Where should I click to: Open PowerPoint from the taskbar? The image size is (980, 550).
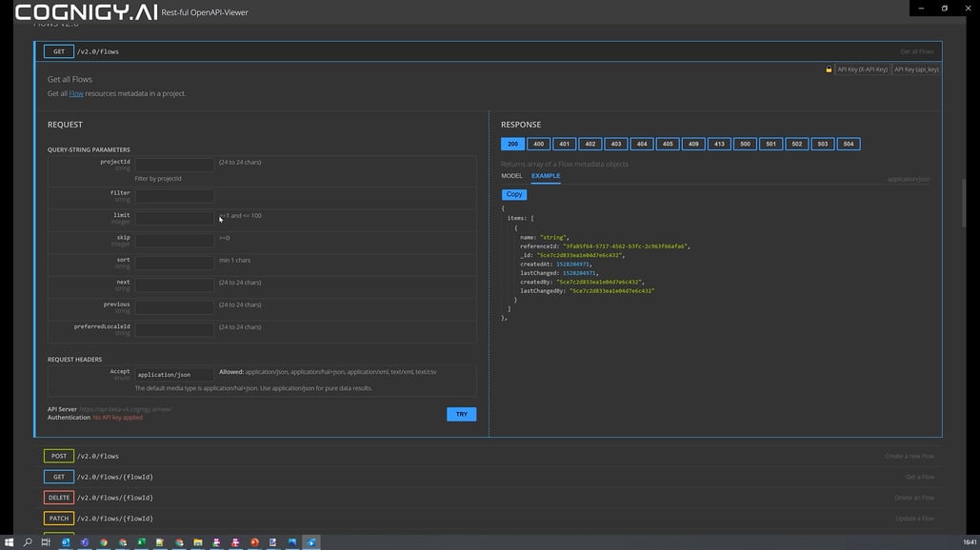pos(254,542)
